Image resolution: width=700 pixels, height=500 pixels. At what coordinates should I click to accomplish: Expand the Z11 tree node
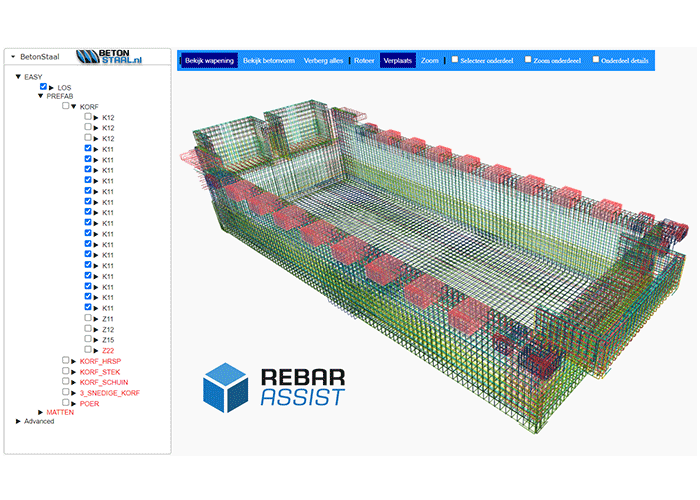[96, 319]
